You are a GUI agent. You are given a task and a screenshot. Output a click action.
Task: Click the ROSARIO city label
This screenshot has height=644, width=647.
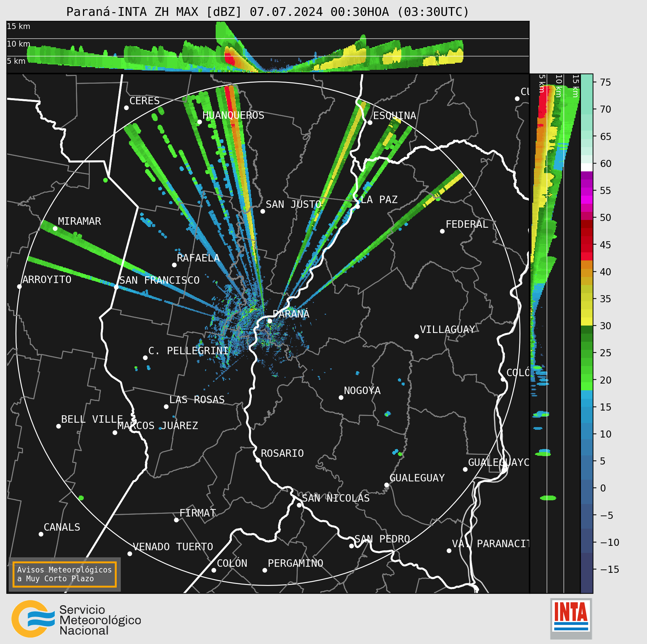[x=282, y=453]
